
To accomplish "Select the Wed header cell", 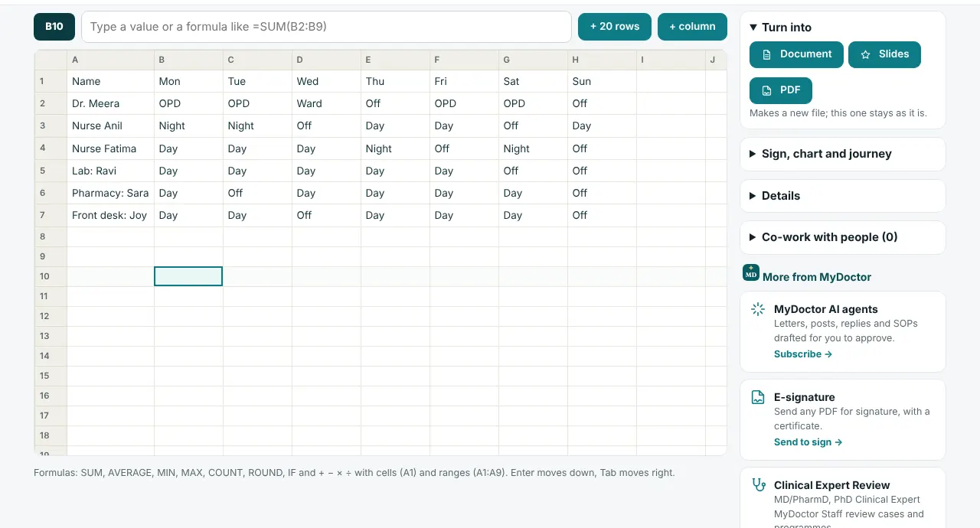I will (326, 81).
